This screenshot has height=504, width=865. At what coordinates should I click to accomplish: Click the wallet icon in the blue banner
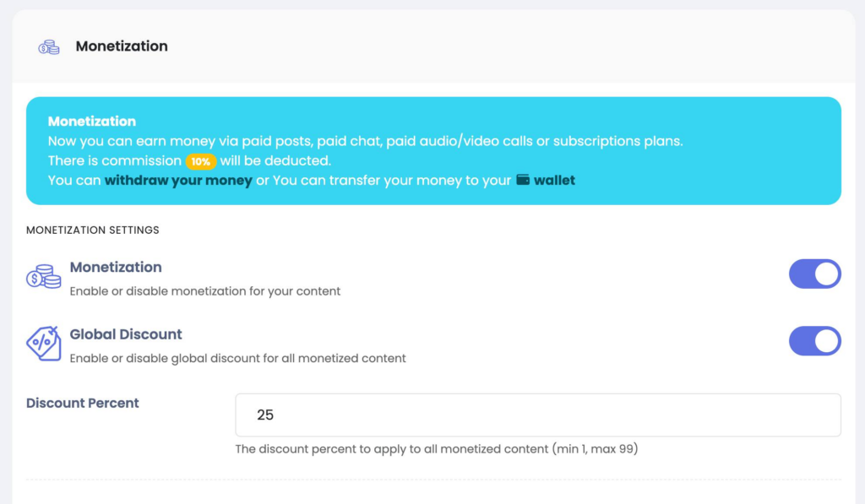point(522,180)
